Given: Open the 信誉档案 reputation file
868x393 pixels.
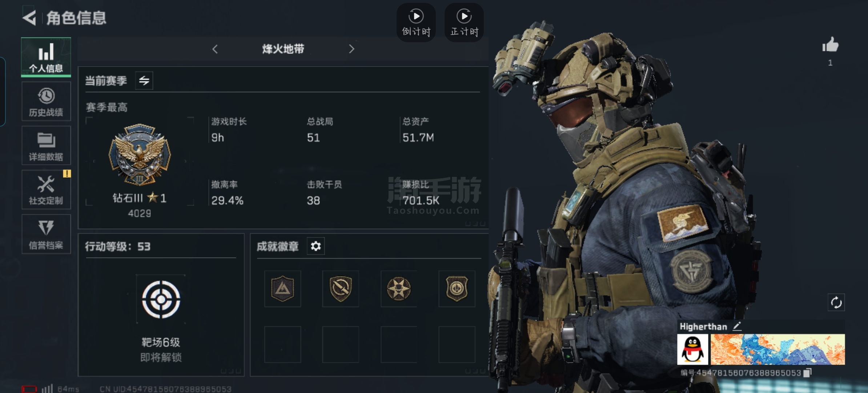Looking at the screenshot, I should pyautogui.click(x=46, y=234).
